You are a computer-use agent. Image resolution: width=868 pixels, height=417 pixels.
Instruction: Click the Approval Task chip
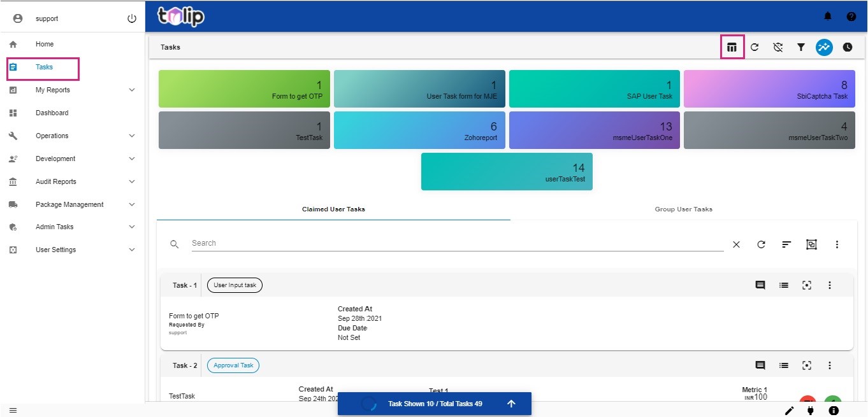[233, 365]
